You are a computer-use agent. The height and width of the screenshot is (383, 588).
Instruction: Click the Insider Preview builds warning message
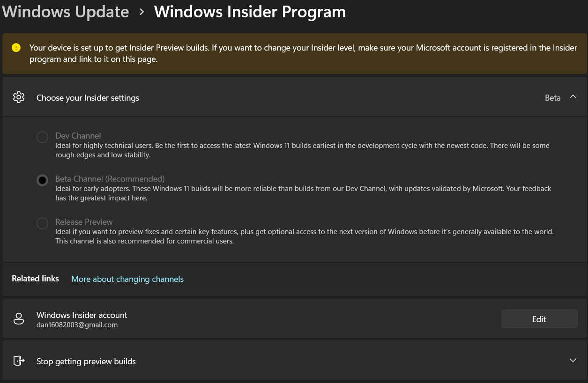(303, 53)
